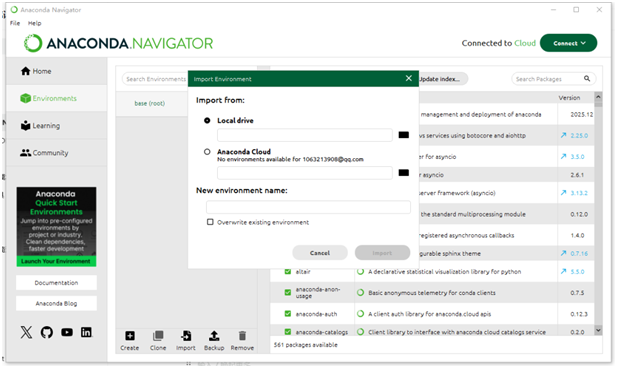
Task: Click the Cloud link in header
Action: (x=525, y=43)
